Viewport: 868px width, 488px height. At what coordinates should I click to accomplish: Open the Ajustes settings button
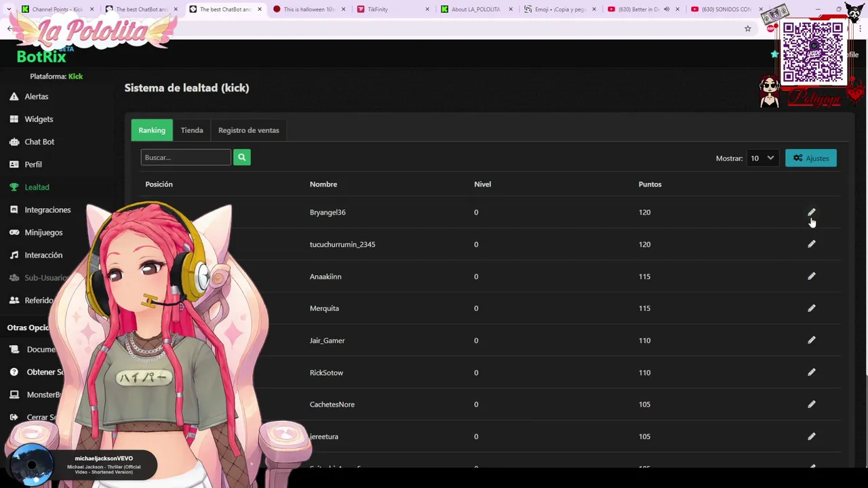(811, 158)
